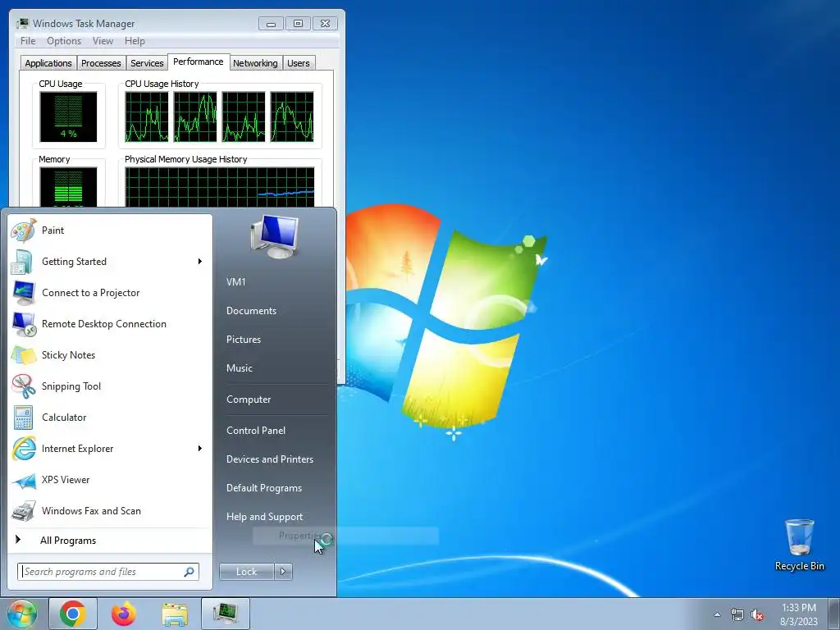Open Firefox from the taskbar
The image size is (840, 630).
[124, 614]
